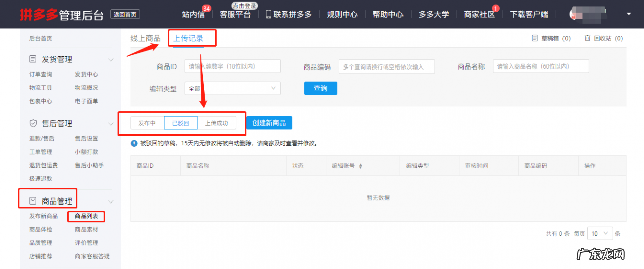Open the per-page count dropdown showing 10
This screenshot has height=269, width=644.
coord(600,234)
